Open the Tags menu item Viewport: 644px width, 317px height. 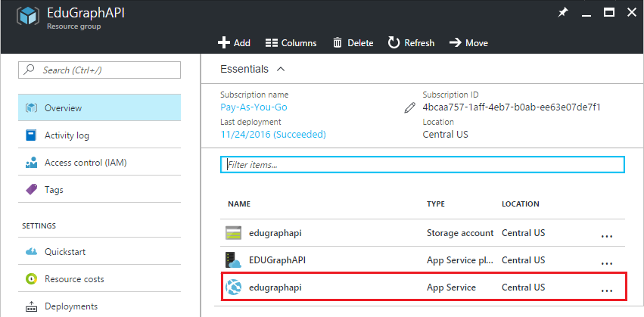pos(99,190)
